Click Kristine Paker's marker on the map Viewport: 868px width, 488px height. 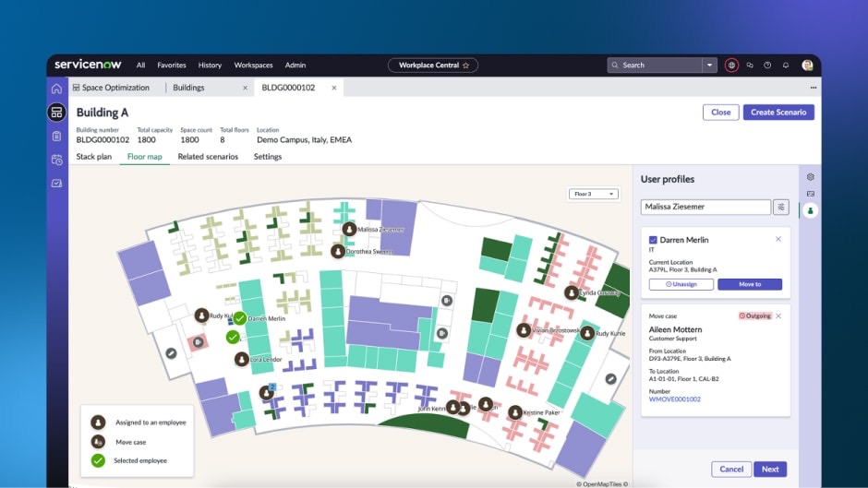[x=515, y=412]
